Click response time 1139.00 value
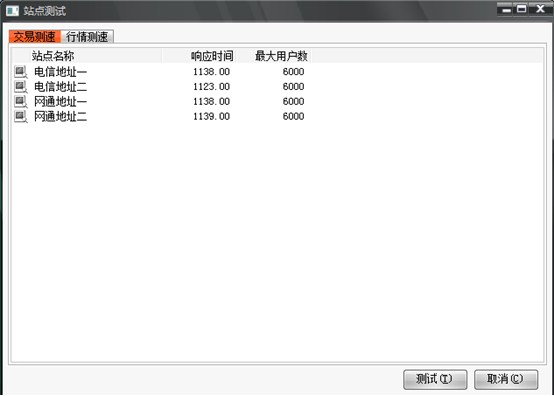Image resolution: width=554 pixels, height=396 pixels. (x=211, y=116)
